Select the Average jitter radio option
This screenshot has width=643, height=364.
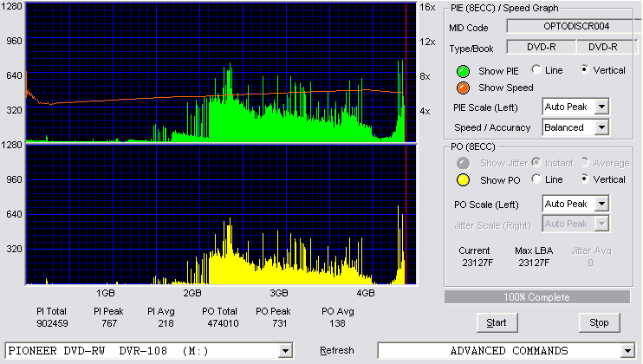point(585,162)
